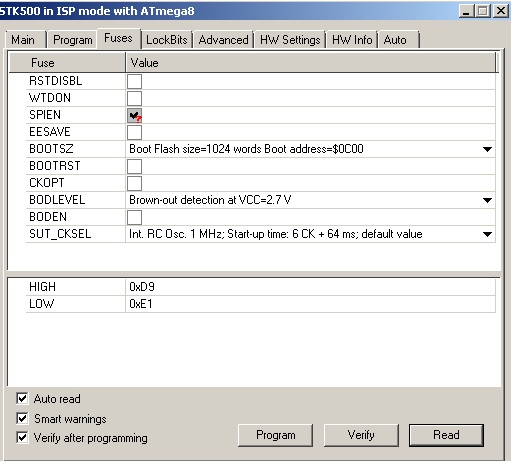Select Int. RC Osc. 1 MHz value text

pyautogui.click(x=276, y=234)
